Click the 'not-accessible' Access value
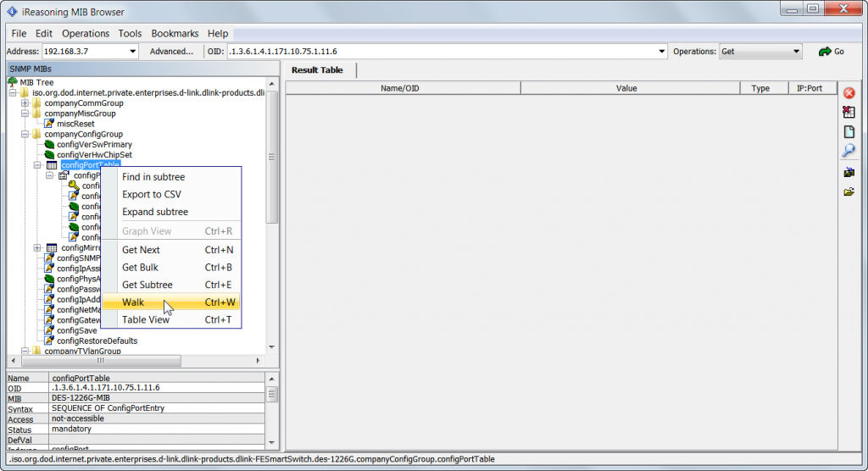The image size is (868, 471). point(77,418)
